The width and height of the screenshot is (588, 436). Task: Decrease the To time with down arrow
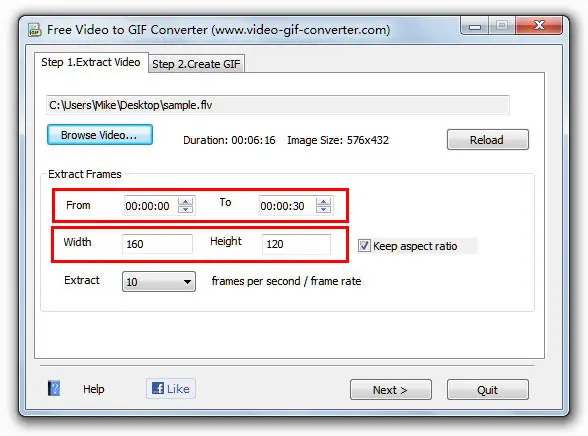[323, 210]
